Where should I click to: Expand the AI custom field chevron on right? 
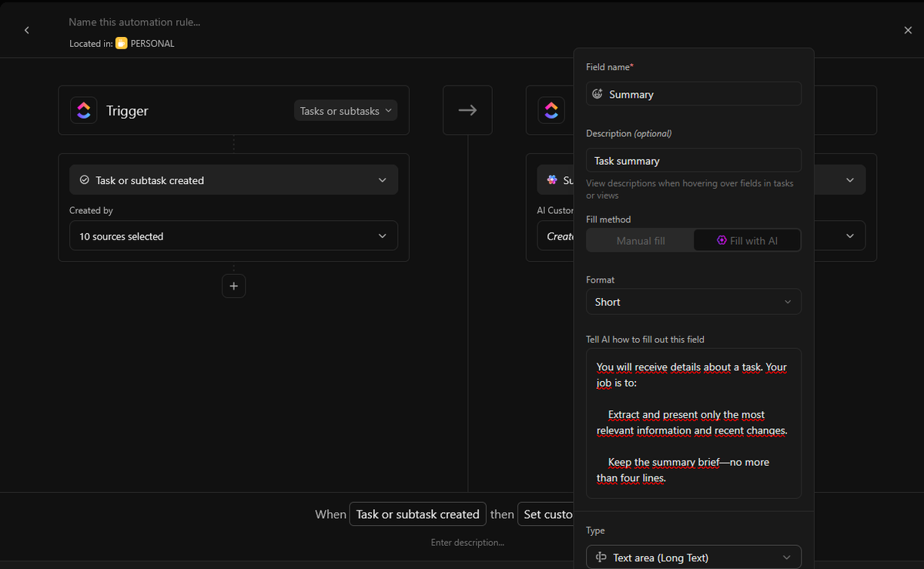click(850, 236)
